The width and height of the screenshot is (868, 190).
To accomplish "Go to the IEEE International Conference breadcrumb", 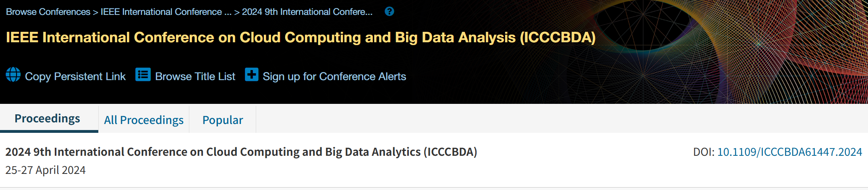I will (x=166, y=12).
